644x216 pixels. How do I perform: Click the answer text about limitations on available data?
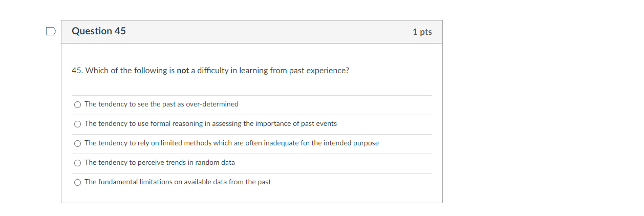pyautogui.click(x=178, y=182)
